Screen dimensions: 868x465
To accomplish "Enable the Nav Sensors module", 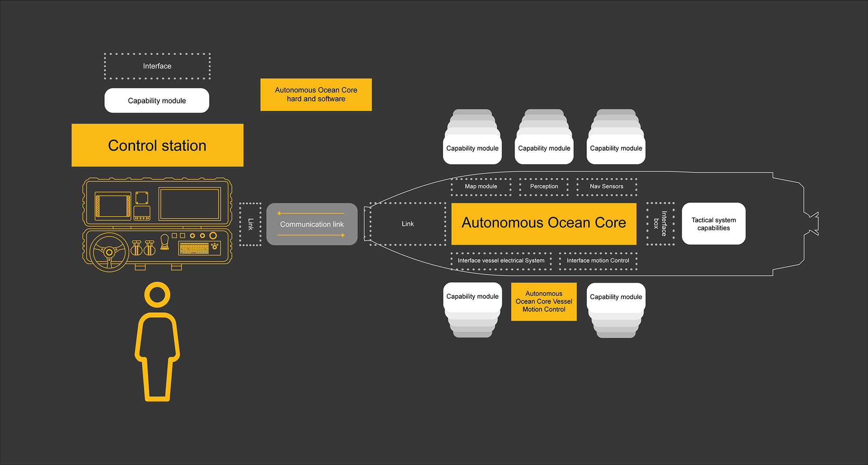I will [606, 186].
